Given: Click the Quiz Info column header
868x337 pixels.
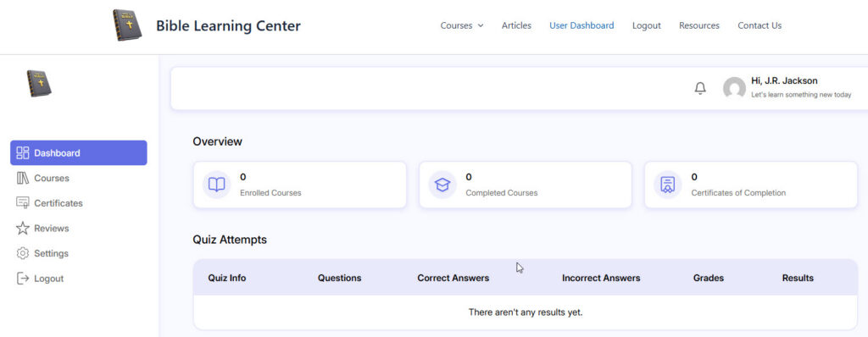Looking at the screenshot, I should point(227,278).
